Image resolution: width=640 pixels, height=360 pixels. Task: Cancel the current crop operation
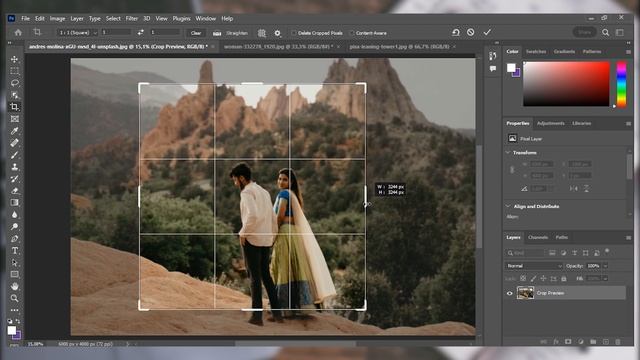[x=471, y=32]
